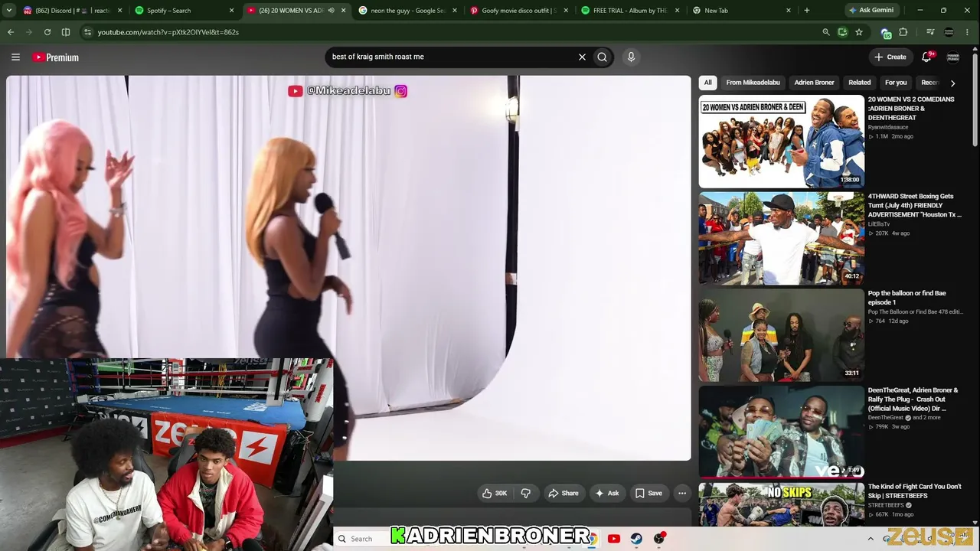Click the Ask Gemini button
The width and height of the screenshot is (980, 551).
(x=871, y=11)
